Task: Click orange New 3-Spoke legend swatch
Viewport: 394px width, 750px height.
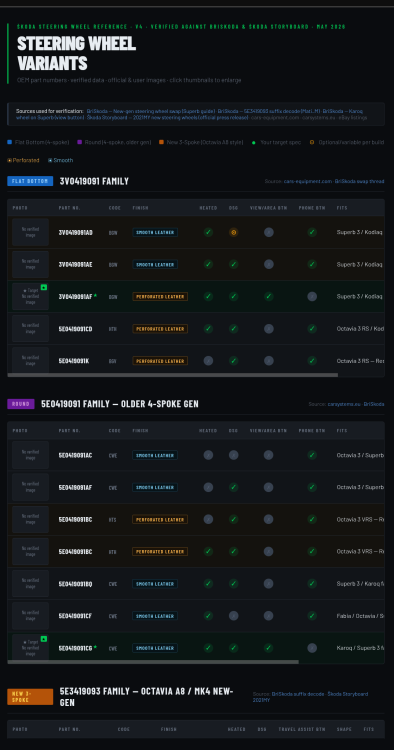Action: click(x=162, y=142)
